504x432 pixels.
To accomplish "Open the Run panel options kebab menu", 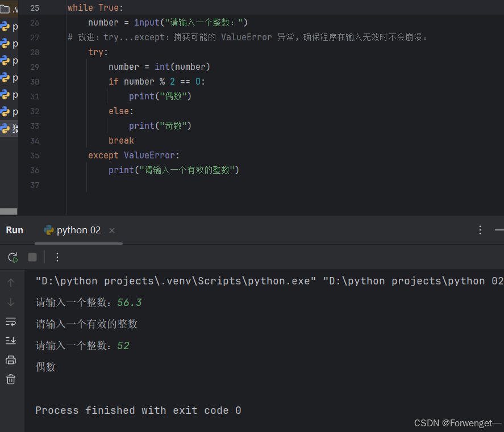I will click(480, 229).
